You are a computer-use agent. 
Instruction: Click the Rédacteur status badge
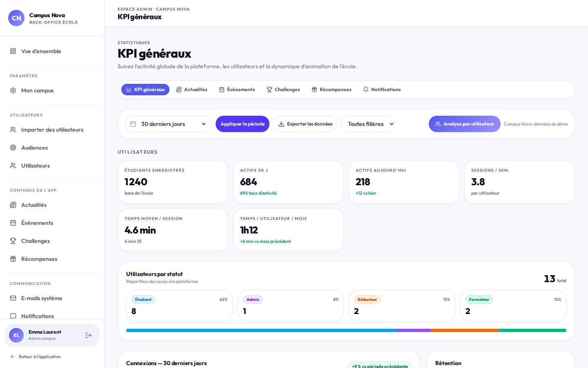click(x=367, y=300)
